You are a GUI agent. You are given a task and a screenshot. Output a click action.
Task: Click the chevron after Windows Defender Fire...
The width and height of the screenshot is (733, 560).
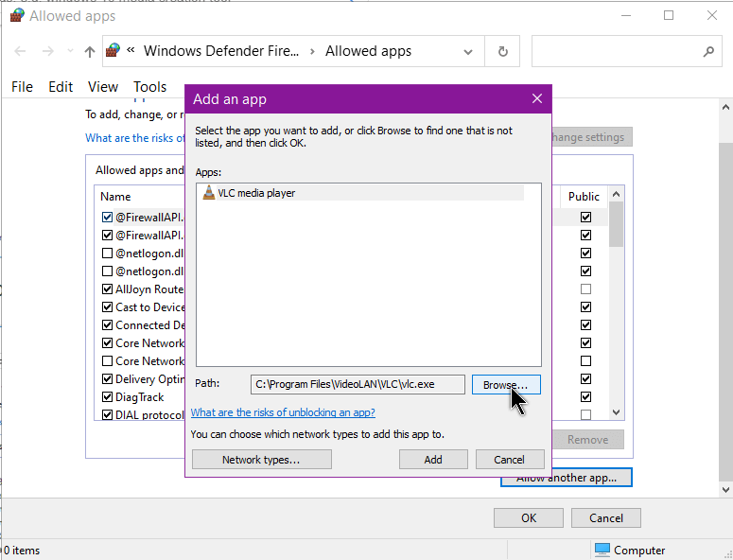[312, 51]
